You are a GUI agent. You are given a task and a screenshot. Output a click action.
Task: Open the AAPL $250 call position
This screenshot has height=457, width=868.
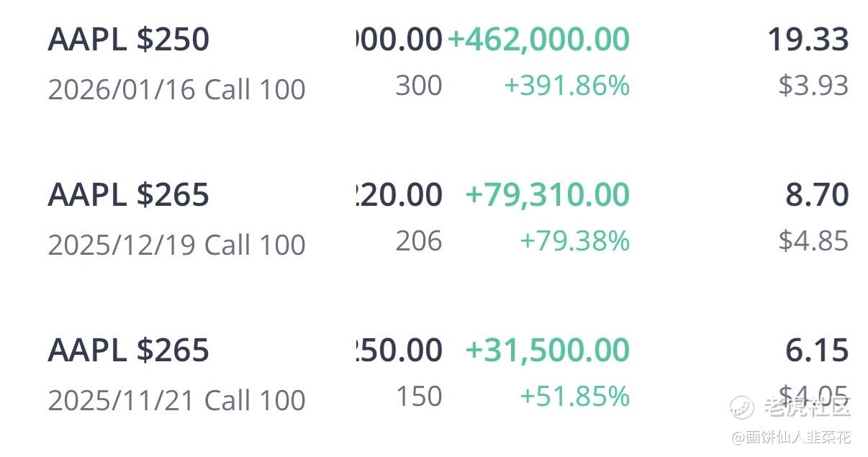(x=128, y=39)
